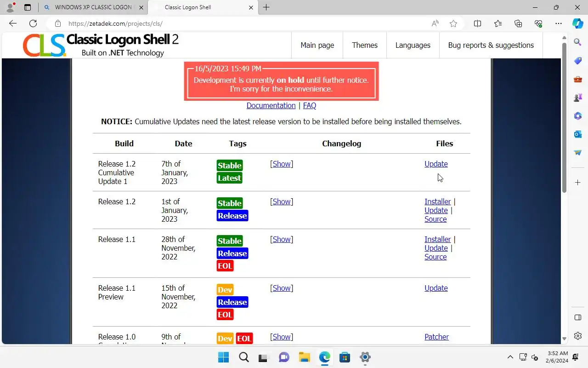Open Favorites list icon
The image size is (588, 368).
(x=498, y=23)
